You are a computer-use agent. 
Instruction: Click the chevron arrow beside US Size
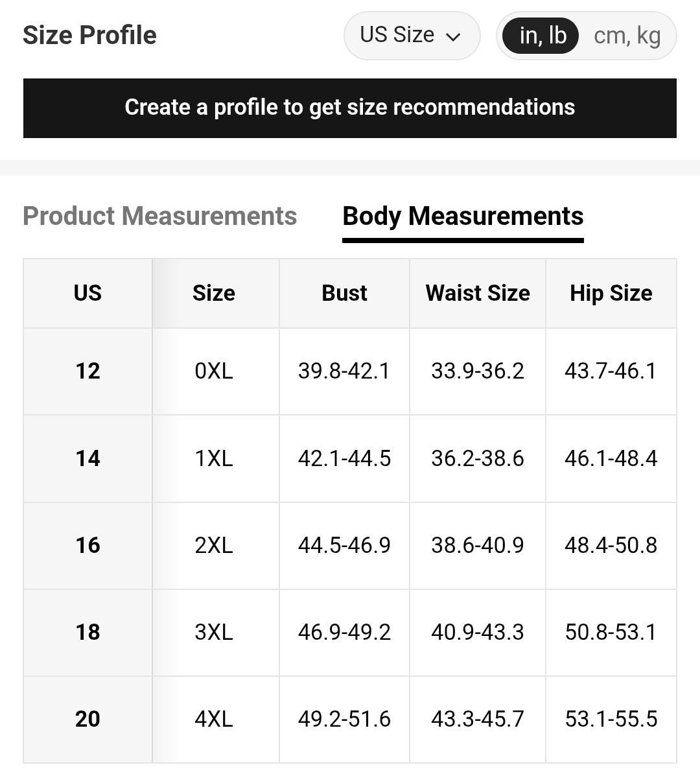point(454,37)
